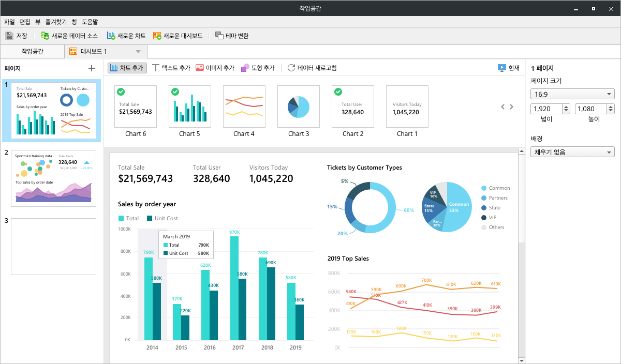Expand the 대시보드 1 tab dropdown arrow

137,51
